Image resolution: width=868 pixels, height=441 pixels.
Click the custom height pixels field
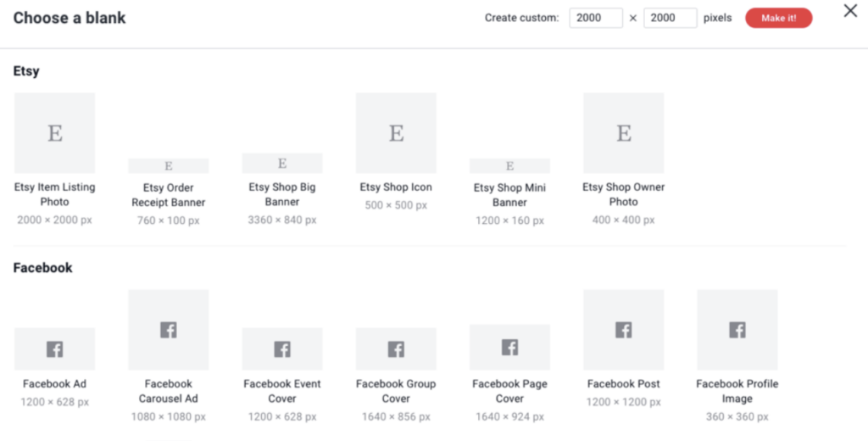tap(670, 18)
